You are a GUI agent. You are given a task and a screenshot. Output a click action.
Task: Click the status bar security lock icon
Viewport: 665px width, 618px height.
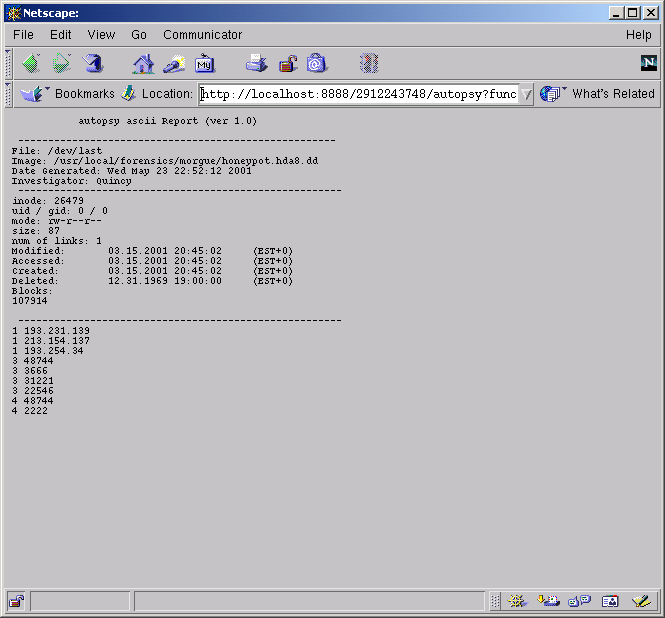click(17, 601)
